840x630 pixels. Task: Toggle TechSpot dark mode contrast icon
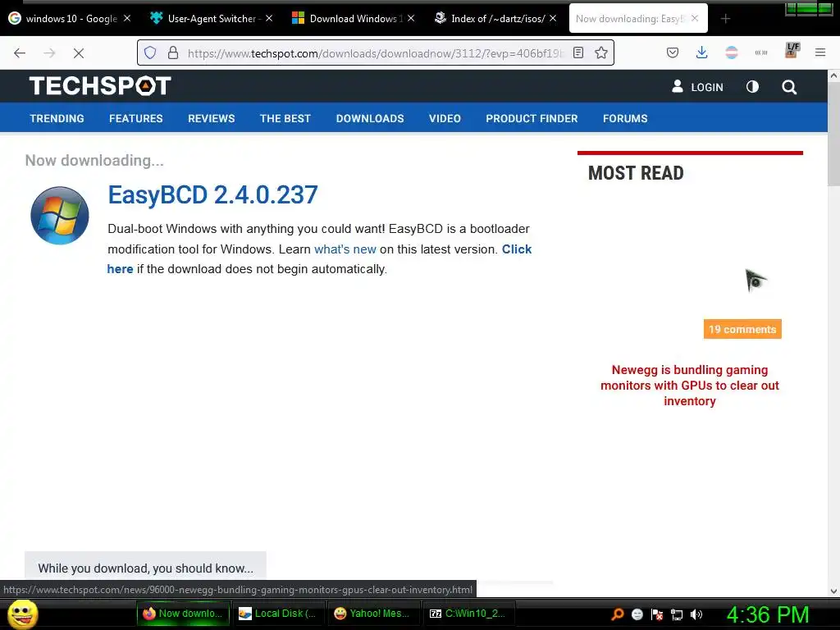752,87
